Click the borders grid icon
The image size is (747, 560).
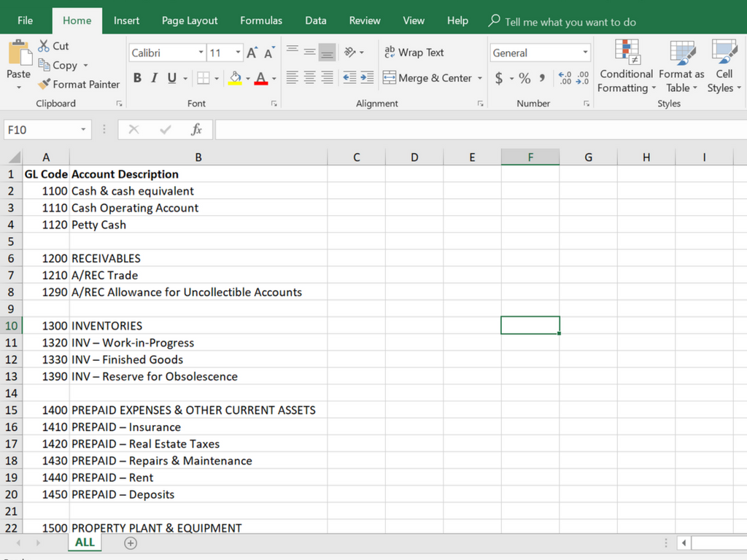(x=204, y=77)
